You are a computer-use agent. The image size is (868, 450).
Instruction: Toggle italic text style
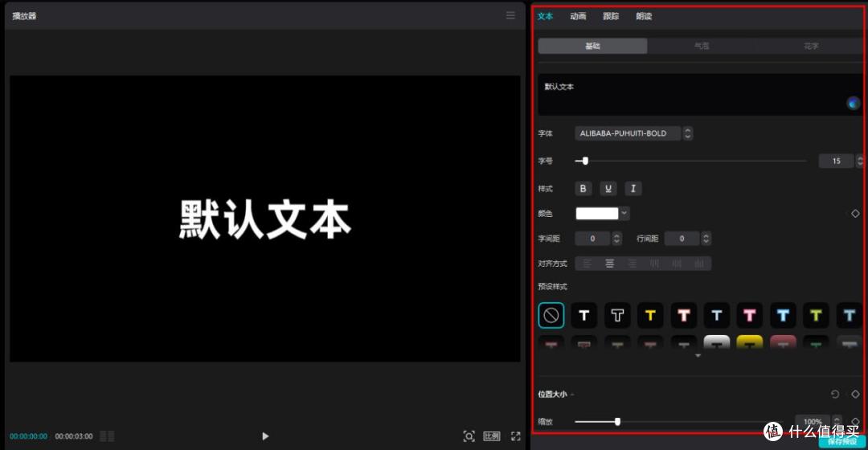point(633,189)
